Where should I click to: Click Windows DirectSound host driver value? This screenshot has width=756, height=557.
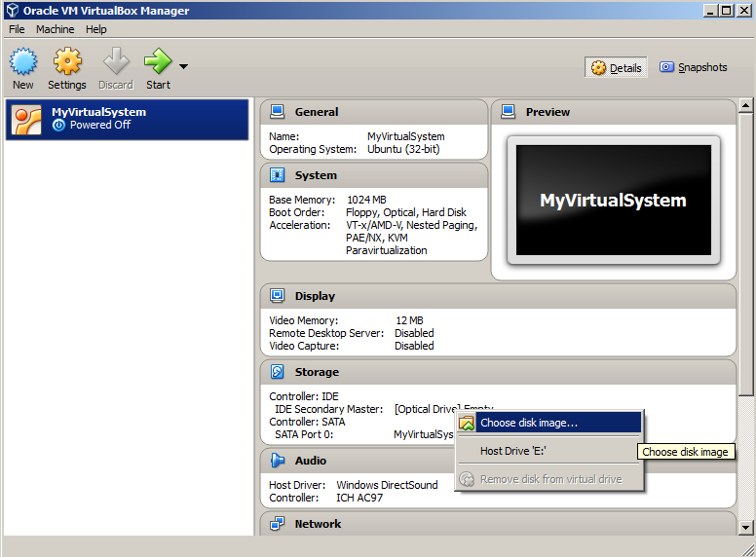[x=387, y=485]
